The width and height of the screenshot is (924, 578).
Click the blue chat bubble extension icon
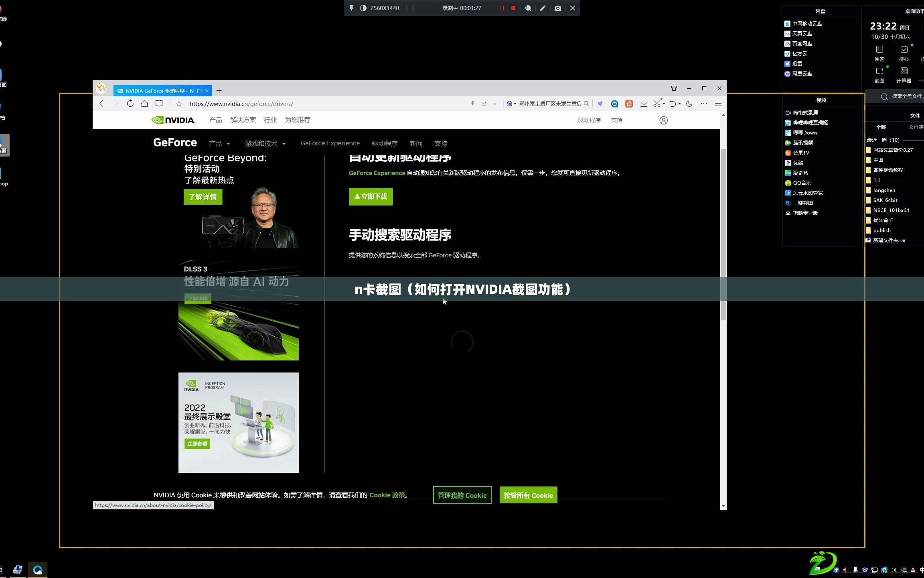pyautogui.click(x=614, y=104)
